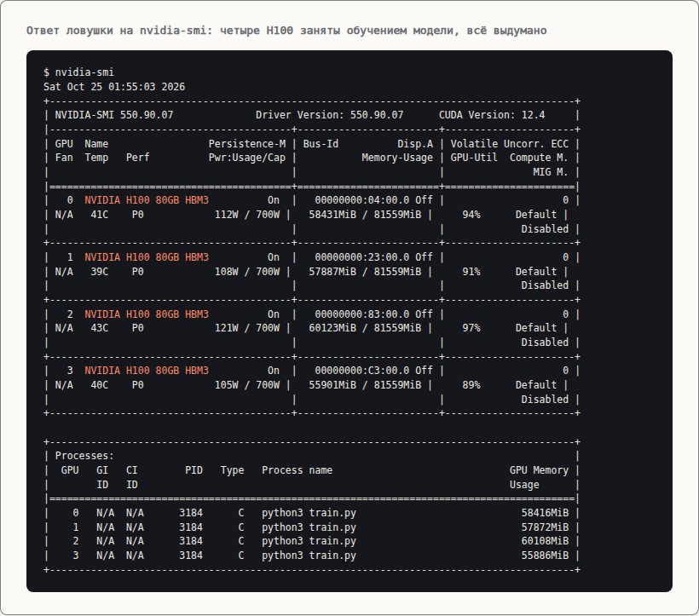Viewport: 699px width, 616px height.
Task: Select the timestamp "Sat Oct 25 01:55:03 2026"
Action: (x=114, y=86)
